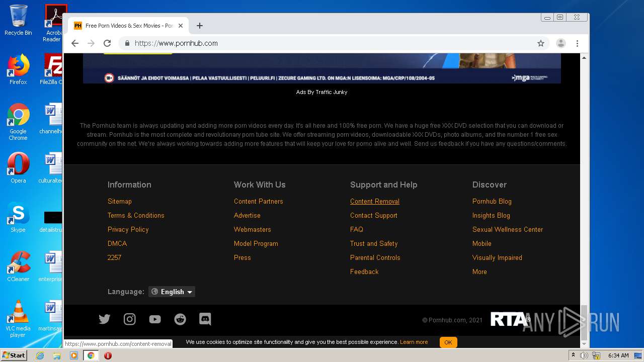644x362 pixels.
Task: Open the cookie notice Learn more link
Action: tap(414, 342)
